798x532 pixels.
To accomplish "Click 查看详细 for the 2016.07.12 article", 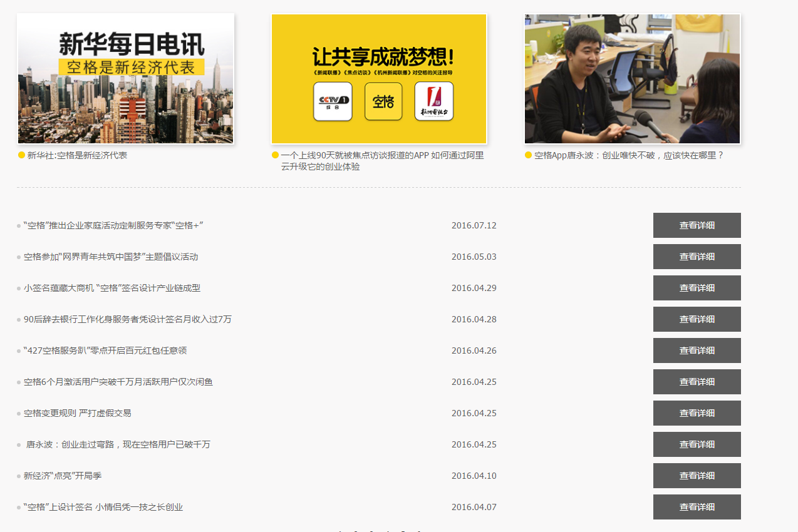I will 697,225.
